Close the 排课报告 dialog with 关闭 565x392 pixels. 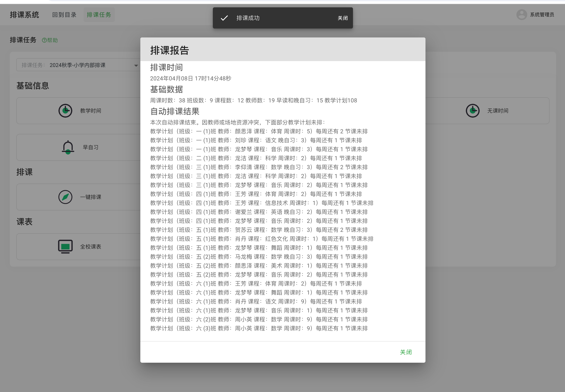[x=406, y=352]
